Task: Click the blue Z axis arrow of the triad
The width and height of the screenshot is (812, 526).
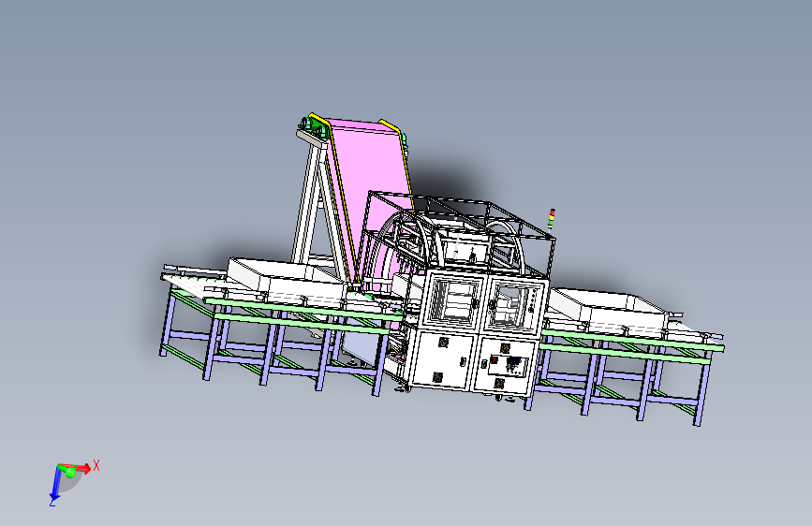Action: point(55,484)
